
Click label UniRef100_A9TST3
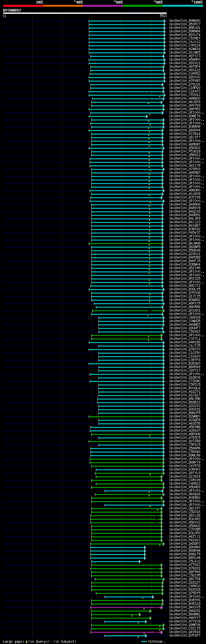[x=185, y=56]
